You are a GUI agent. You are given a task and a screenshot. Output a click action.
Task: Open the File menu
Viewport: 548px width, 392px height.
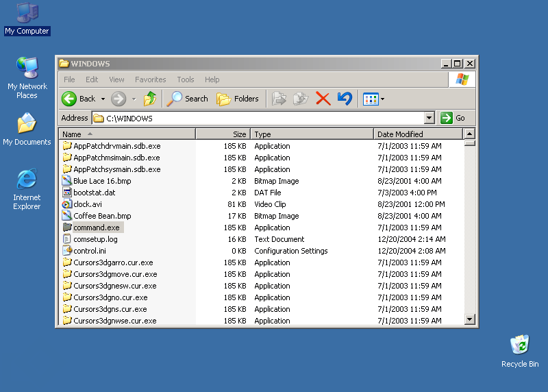[x=69, y=79]
